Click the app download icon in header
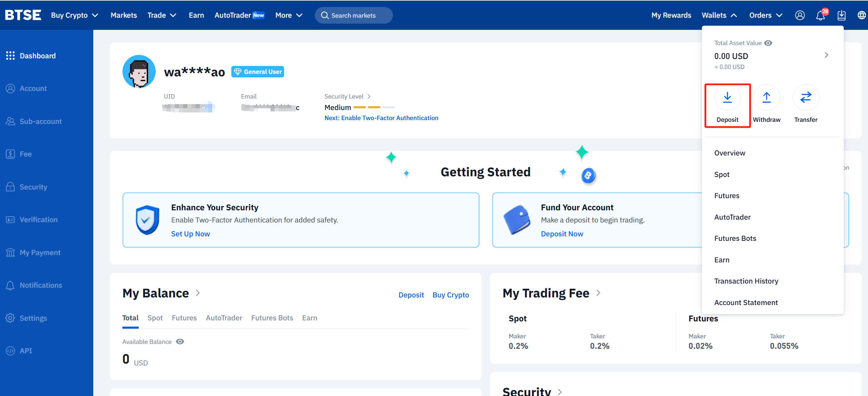The width and height of the screenshot is (868, 396). click(841, 15)
